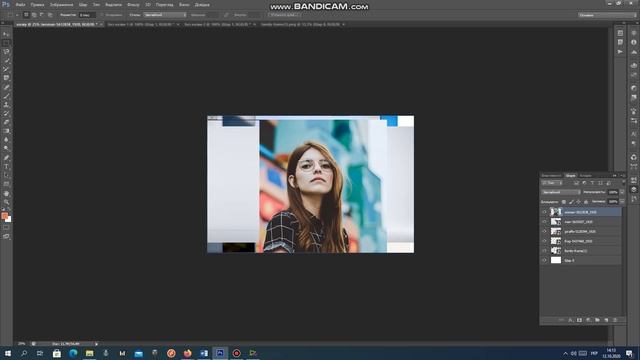The image size is (640, 360).
Task: Select the Hand tool
Action: (x=6, y=193)
